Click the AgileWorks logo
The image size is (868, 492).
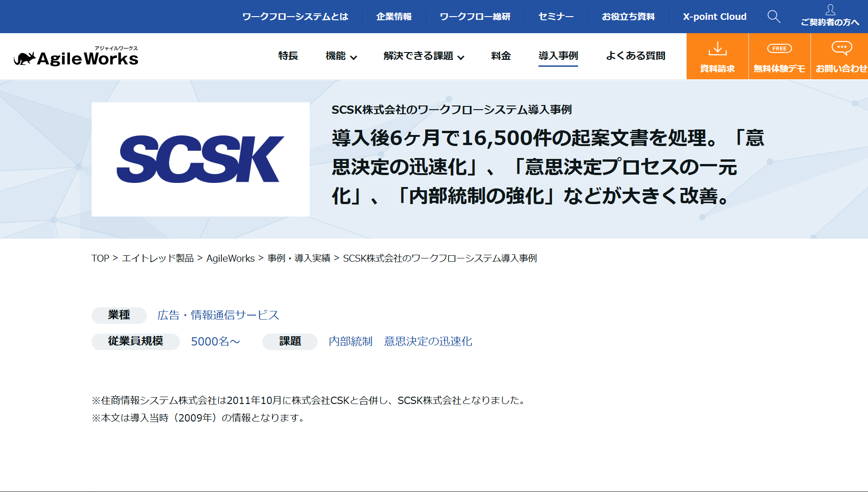(x=76, y=58)
